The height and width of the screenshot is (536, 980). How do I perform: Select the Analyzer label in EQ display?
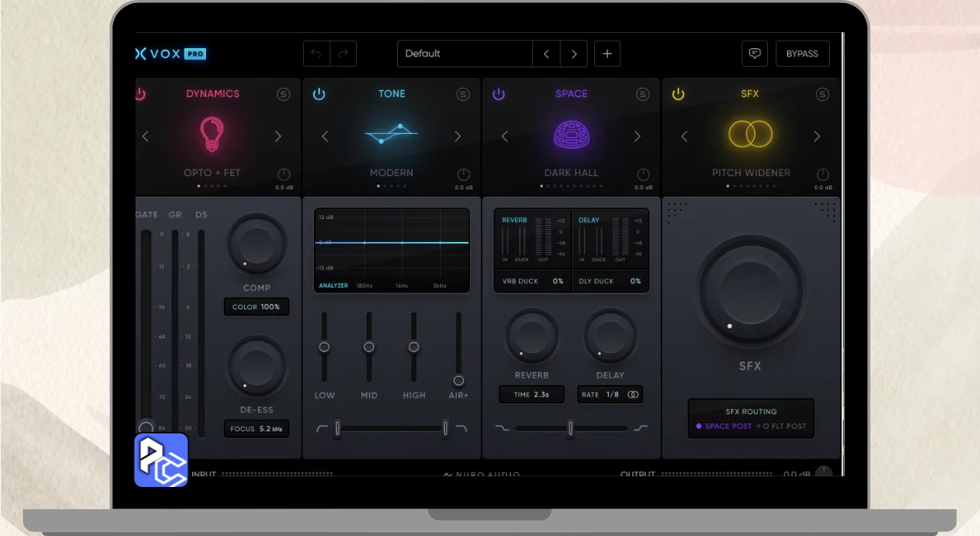point(333,286)
